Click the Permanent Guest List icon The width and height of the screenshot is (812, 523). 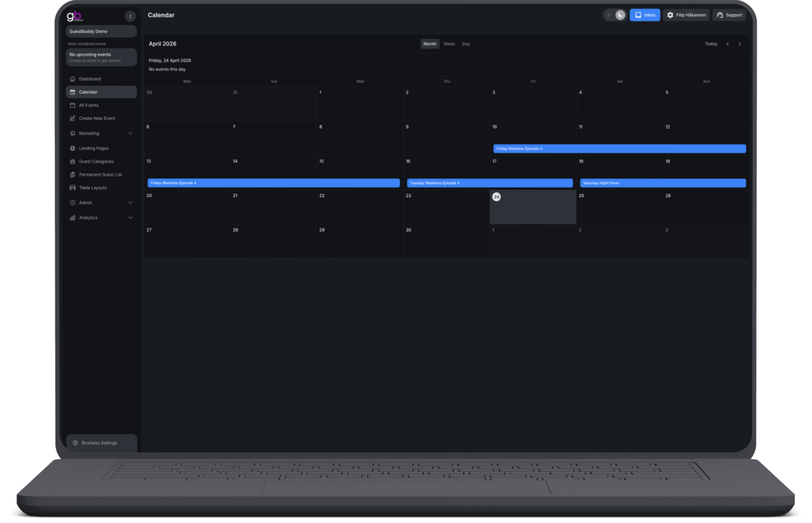(73, 175)
